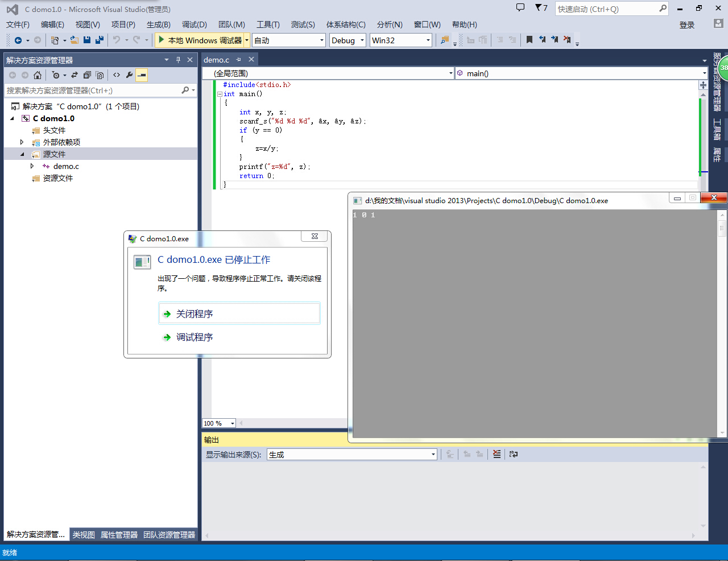Click 调试程序 in the crash dialog

(239, 337)
